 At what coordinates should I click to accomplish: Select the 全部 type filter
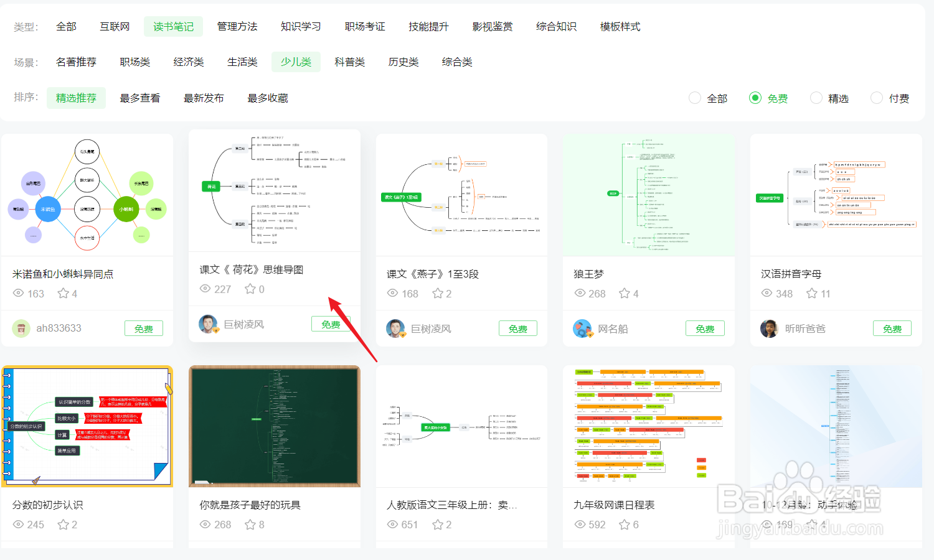click(x=66, y=27)
